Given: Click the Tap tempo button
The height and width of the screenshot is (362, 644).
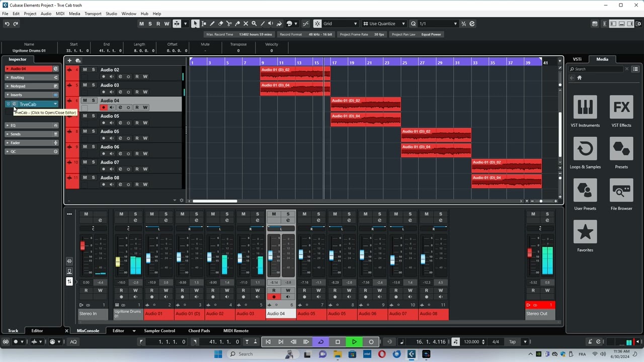Looking at the screenshot, I should click(512, 342).
